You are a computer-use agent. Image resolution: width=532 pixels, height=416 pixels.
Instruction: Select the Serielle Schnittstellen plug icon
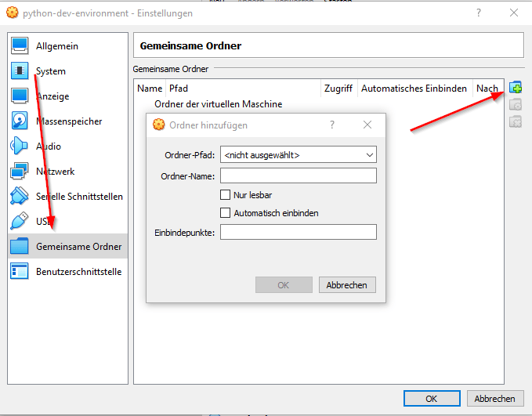(x=20, y=196)
